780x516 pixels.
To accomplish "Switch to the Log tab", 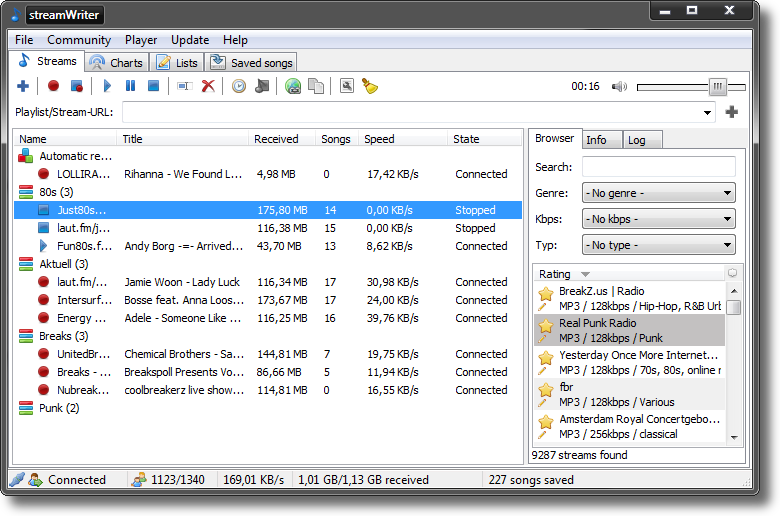I will coord(637,140).
